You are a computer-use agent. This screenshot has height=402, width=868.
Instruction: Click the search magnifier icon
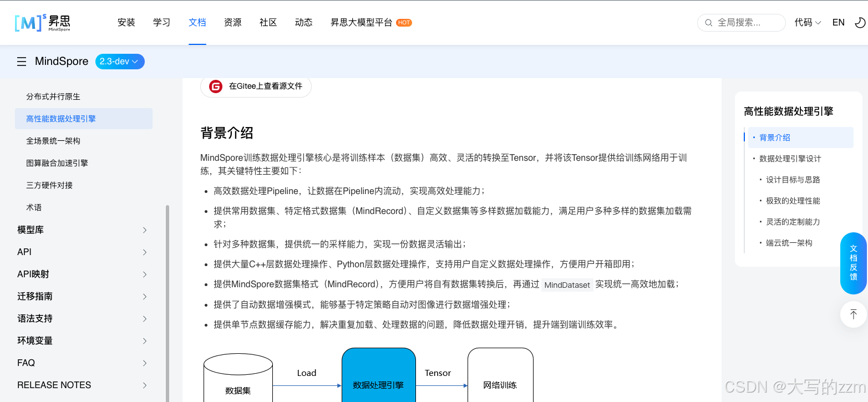tap(708, 23)
